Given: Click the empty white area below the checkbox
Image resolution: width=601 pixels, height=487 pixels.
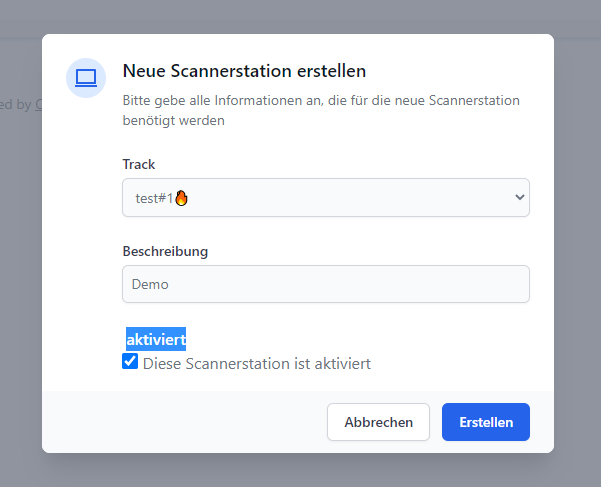Looking at the screenshot, I should [300, 381].
